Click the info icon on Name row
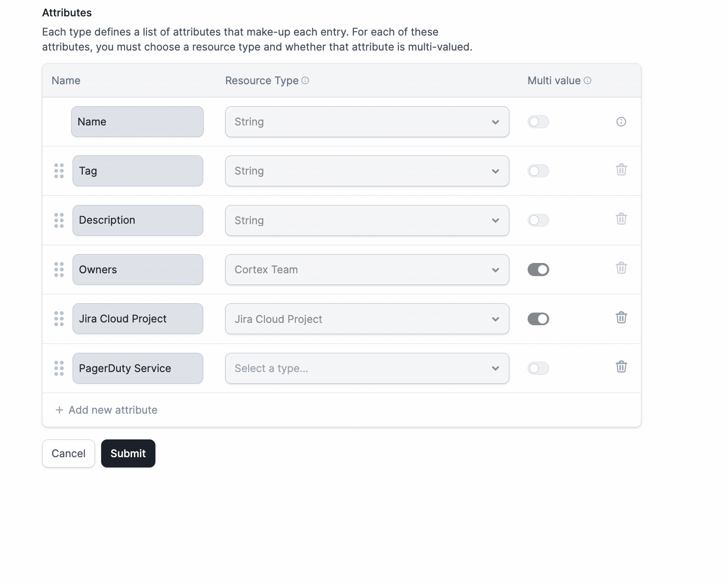 621,122
